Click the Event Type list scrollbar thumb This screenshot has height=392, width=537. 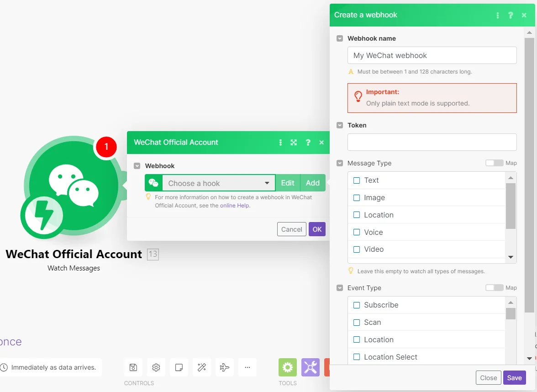click(x=511, y=313)
